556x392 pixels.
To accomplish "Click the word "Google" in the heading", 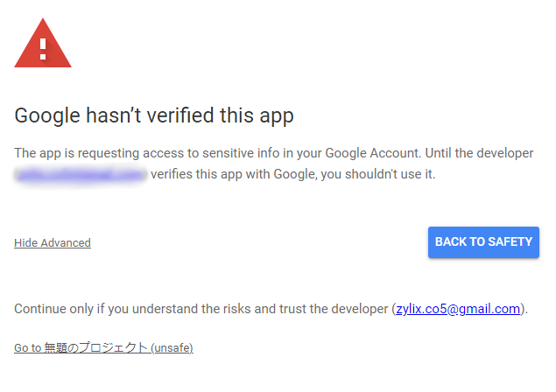I will 46,115.
